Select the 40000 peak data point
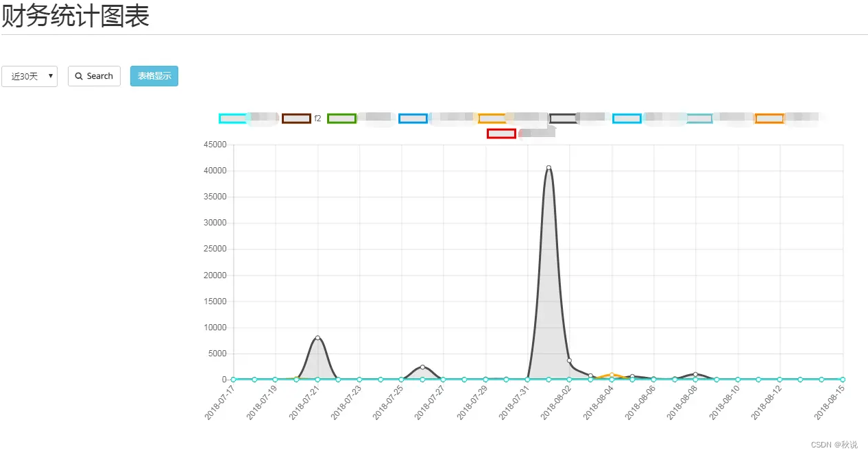The height and width of the screenshot is (455, 868). click(548, 167)
